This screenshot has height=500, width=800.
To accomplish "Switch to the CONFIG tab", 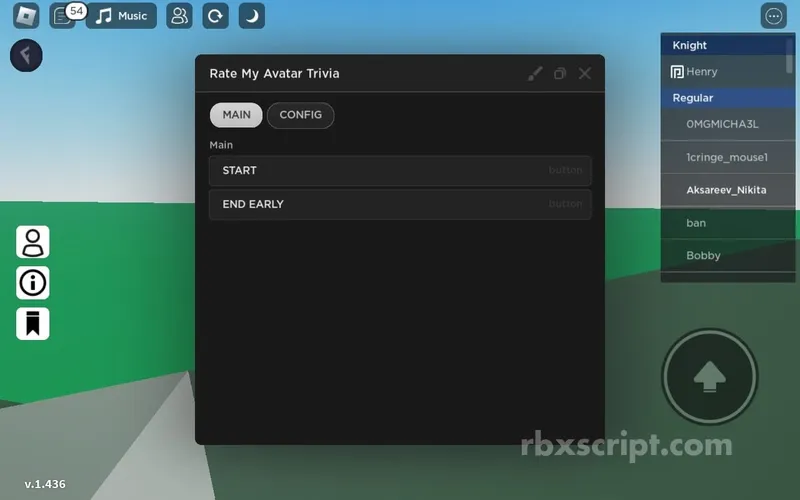I will [301, 115].
